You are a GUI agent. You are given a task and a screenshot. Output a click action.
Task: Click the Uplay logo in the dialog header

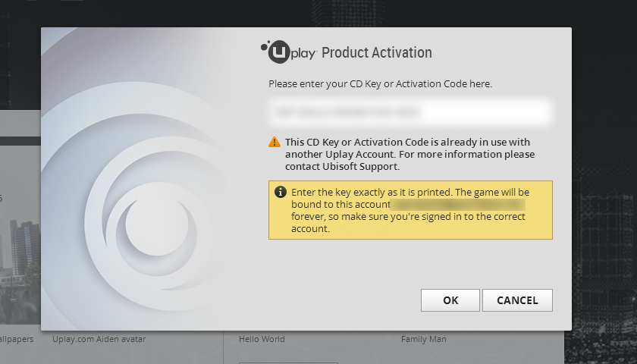(288, 52)
